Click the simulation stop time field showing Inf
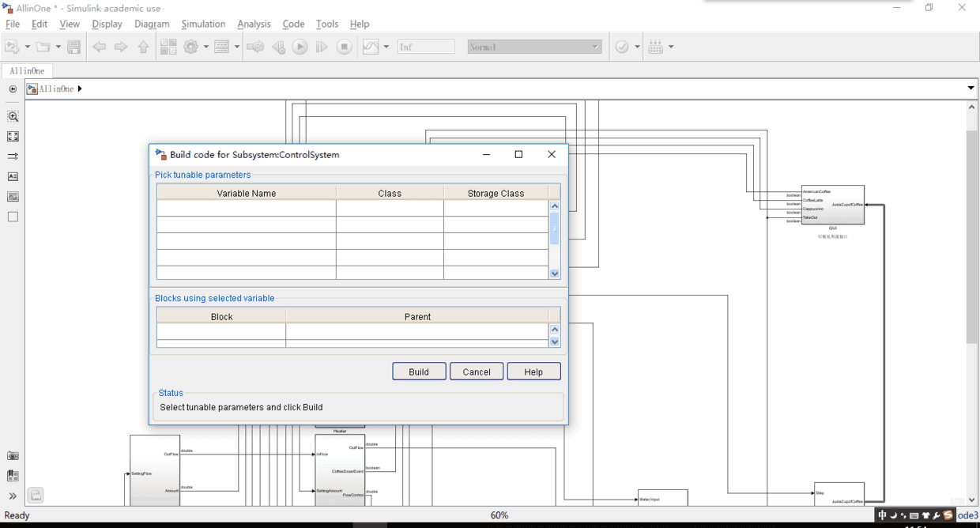 pyautogui.click(x=426, y=47)
